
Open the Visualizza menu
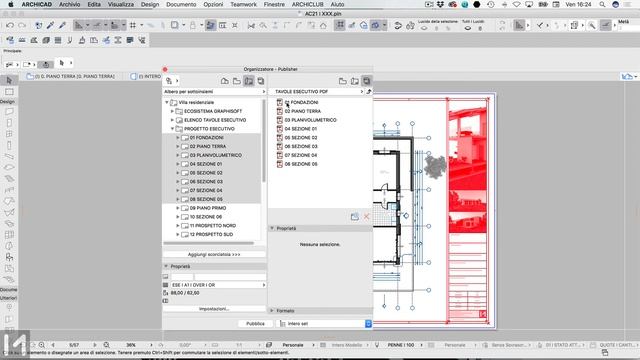pyautogui.click(x=121, y=4)
